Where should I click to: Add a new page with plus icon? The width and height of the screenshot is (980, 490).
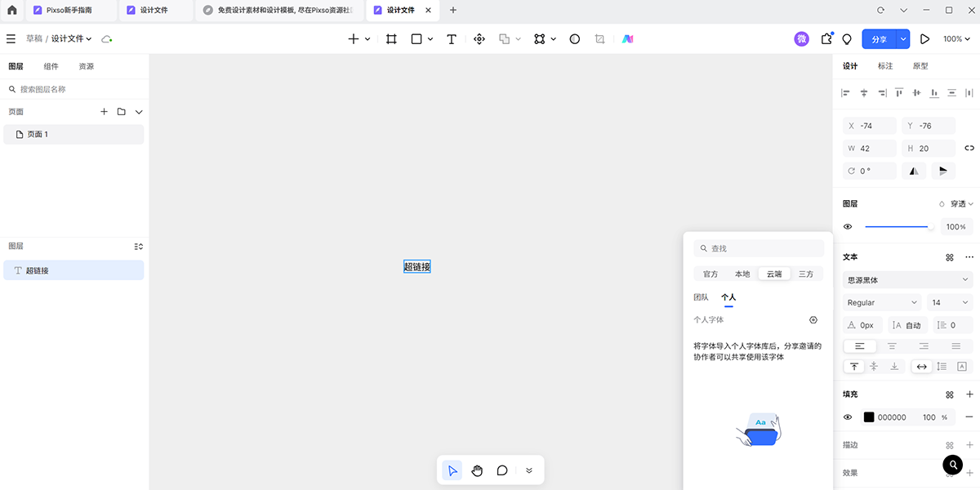coord(104,112)
